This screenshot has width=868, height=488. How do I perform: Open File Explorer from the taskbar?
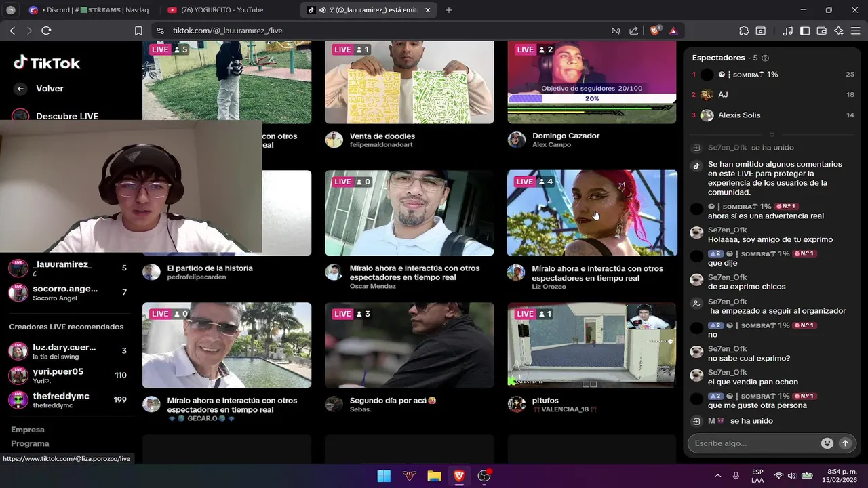click(434, 476)
